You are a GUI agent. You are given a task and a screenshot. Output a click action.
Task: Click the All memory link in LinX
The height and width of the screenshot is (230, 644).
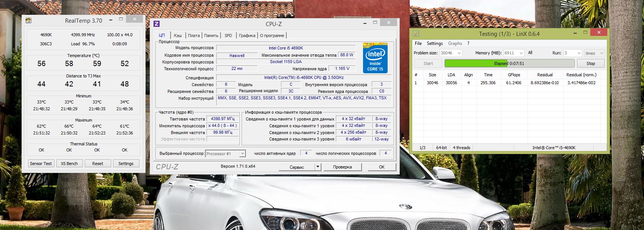pyautogui.click(x=530, y=53)
